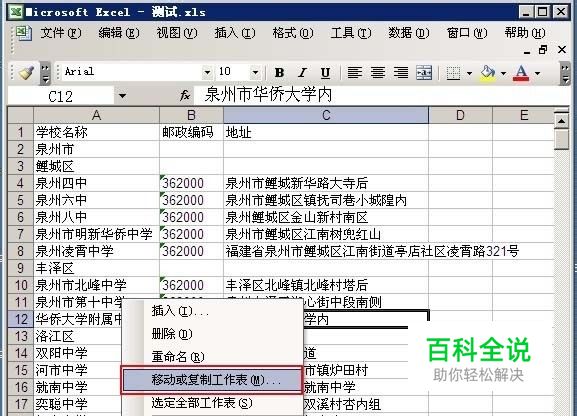Click cell 学校名称 in A1

tap(96, 132)
